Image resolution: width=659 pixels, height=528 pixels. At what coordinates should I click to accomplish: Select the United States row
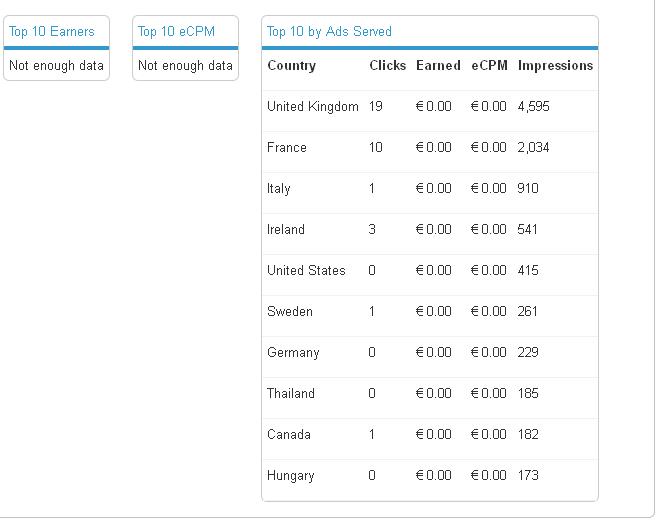[306, 270]
